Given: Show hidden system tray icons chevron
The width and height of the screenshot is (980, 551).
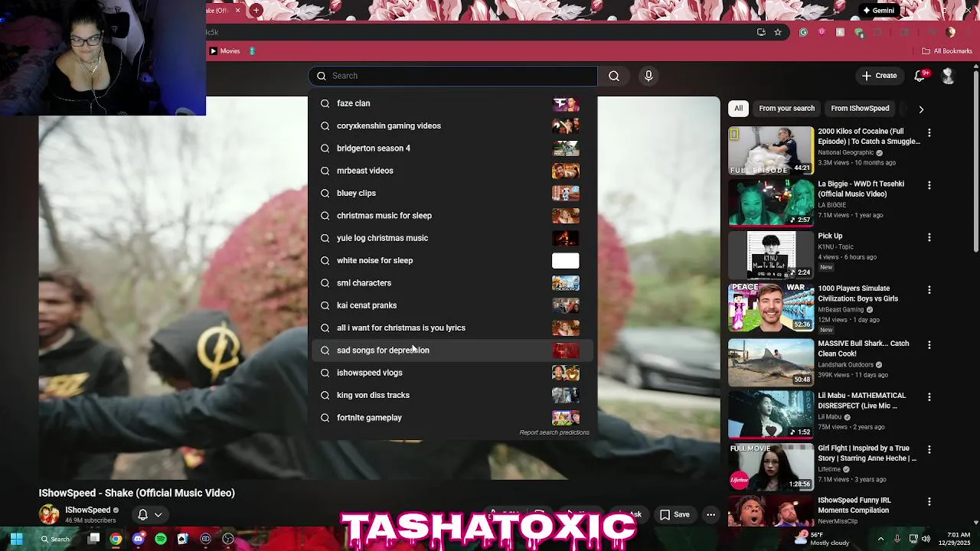Looking at the screenshot, I should pyautogui.click(x=880, y=539).
